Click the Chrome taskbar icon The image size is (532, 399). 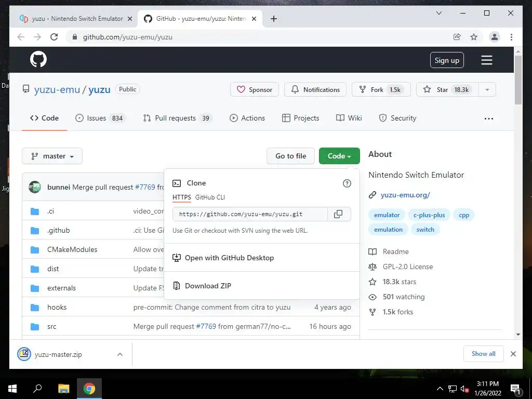tap(89, 389)
